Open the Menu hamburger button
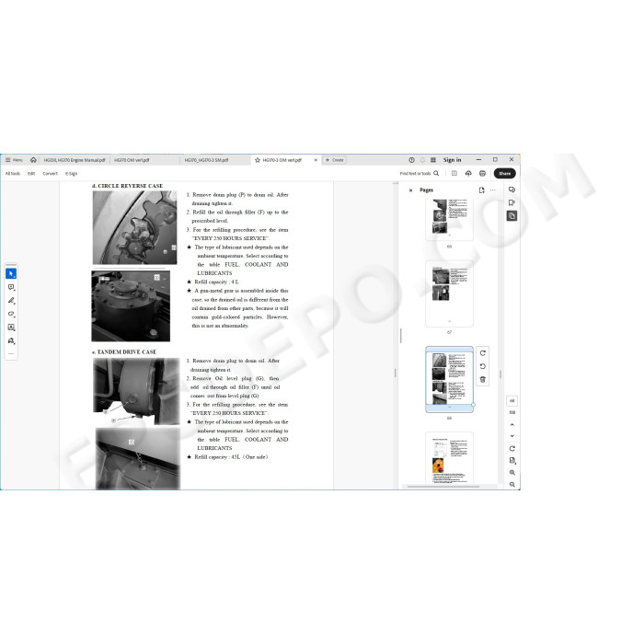644x644 pixels. pos(14,160)
